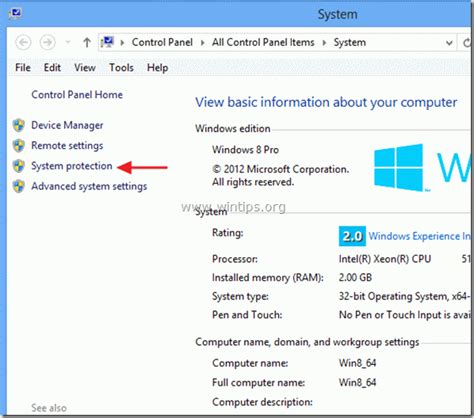
Task: Open the File menu
Action: click(23, 68)
